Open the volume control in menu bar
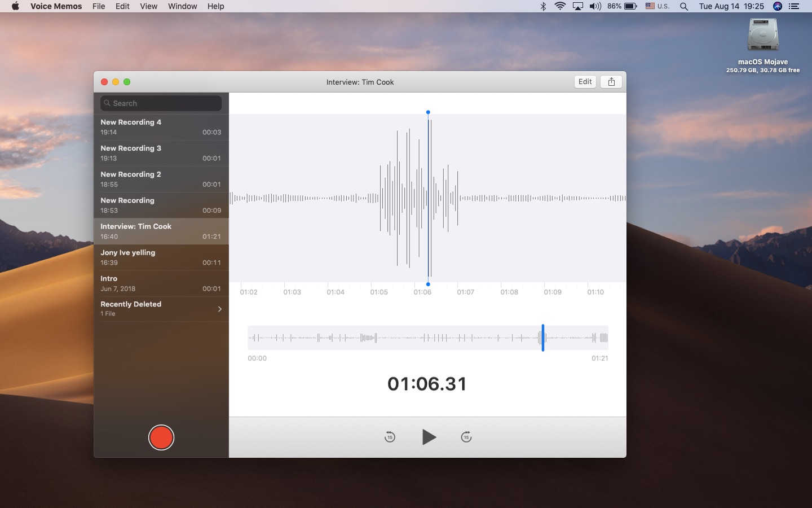Screen dimensions: 812x508 (x=595, y=6)
